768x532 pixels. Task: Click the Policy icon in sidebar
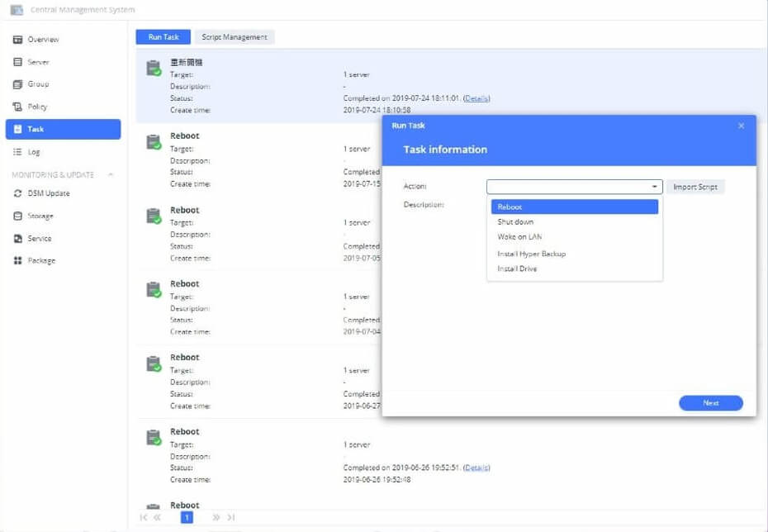(x=17, y=107)
